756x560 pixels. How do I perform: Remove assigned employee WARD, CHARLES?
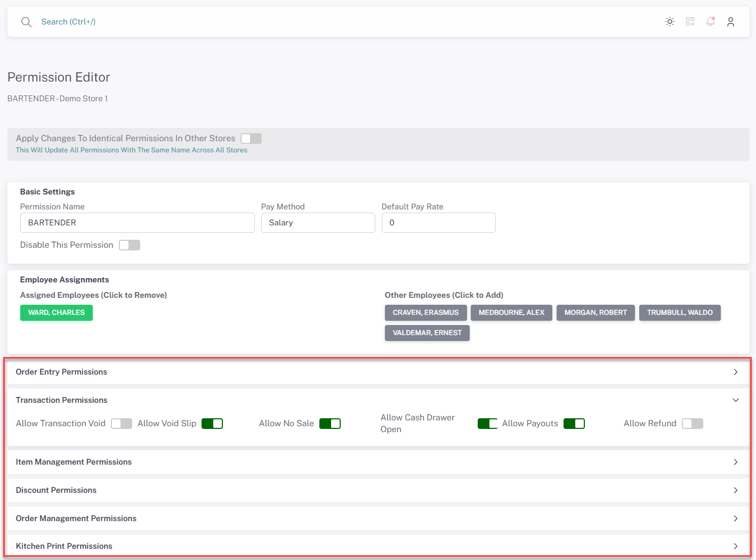pyautogui.click(x=57, y=313)
